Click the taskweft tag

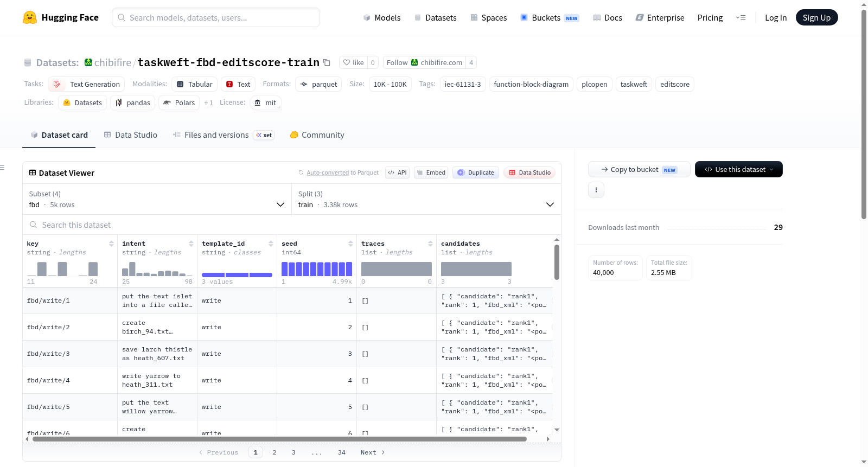tap(634, 84)
